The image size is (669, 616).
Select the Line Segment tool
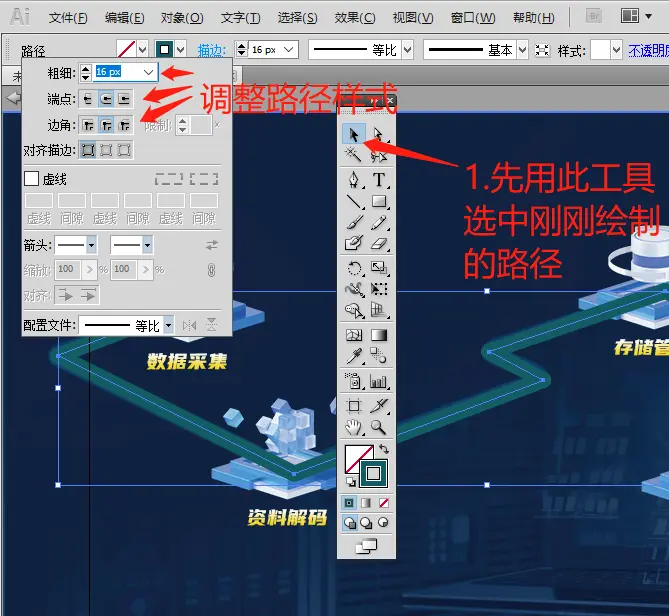[x=354, y=201]
